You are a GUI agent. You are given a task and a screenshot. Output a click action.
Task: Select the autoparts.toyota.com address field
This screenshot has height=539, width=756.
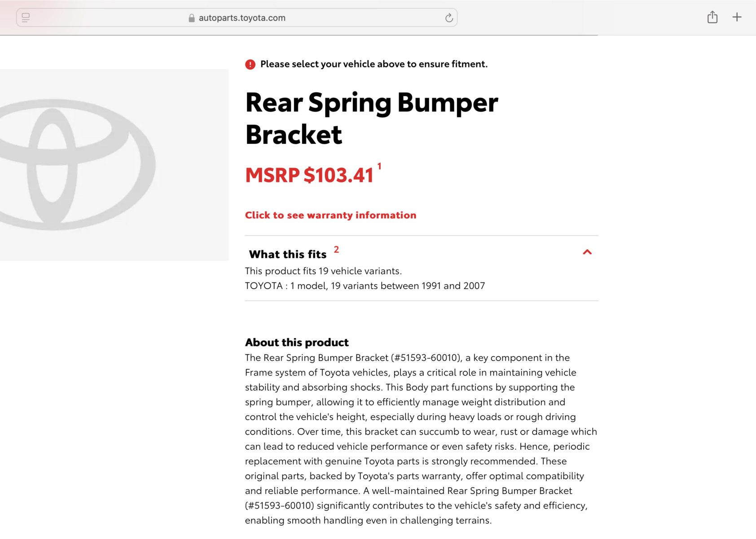tap(237, 18)
